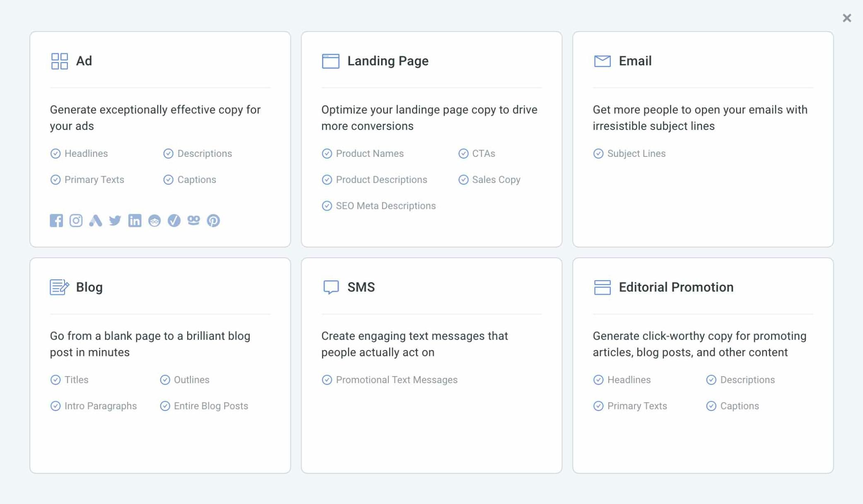The width and height of the screenshot is (863, 504).
Task: Click Sales Copy in Landing Page card
Action: [496, 180]
